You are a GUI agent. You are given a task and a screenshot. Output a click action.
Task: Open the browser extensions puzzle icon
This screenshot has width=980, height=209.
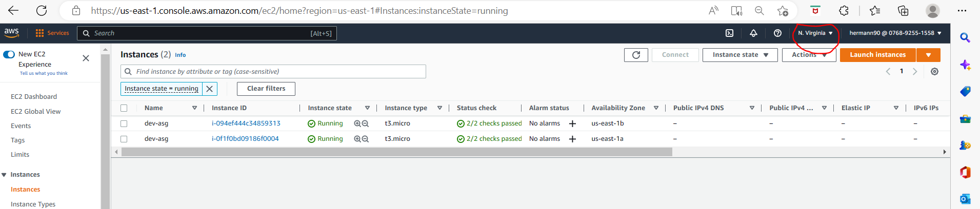844,10
